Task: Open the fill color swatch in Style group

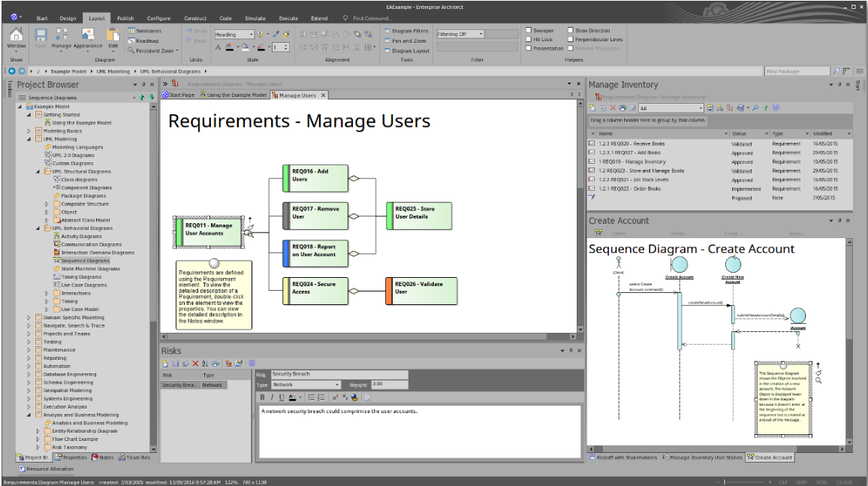Action: pos(246,47)
